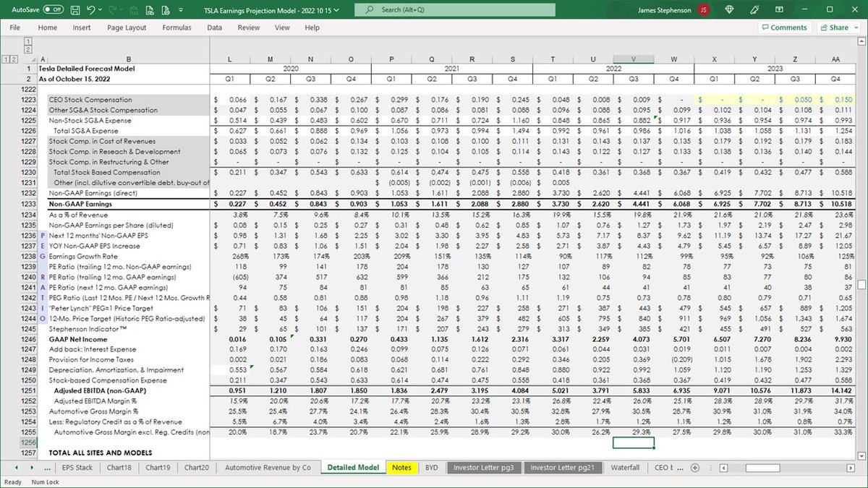Click the pen drawing icon in the title bar
Image resolution: width=868 pixels, height=488 pixels.
tap(754, 10)
